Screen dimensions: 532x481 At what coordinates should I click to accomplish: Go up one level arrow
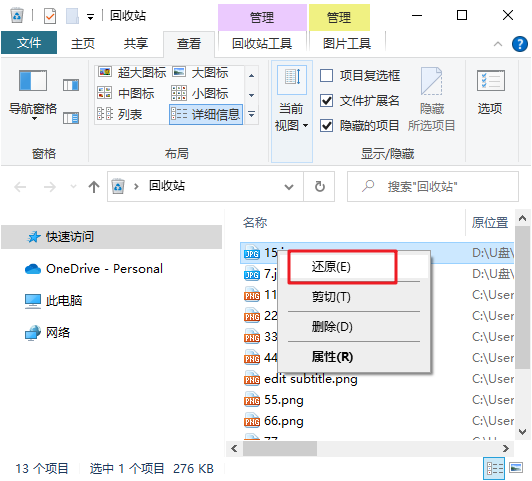pos(94,187)
